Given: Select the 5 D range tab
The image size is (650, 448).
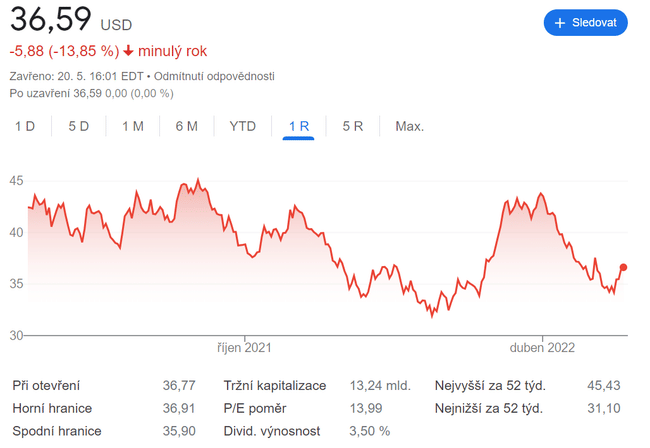Looking at the screenshot, I should (x=79, y=126).
